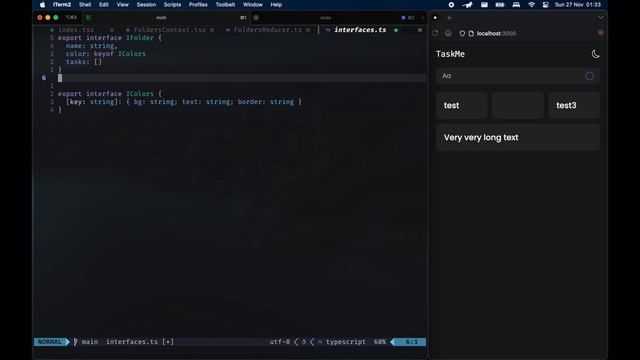Image resolution: width=640 pixels, height=360 pixels.
Task: Select the interfaces.ts buffer tab
Action: (360, 30)
